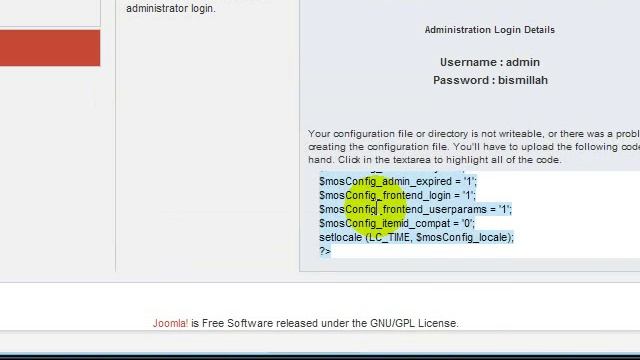This screenshot has width=640, height=360.
Task: Click the "Password : bismillah" text
Action: tap(490, 80)
